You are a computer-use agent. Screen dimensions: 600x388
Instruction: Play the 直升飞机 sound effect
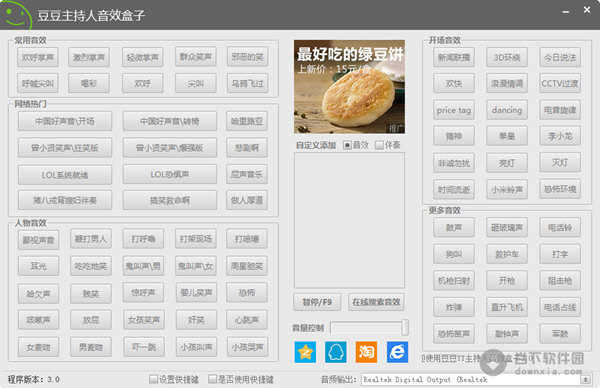507,307
